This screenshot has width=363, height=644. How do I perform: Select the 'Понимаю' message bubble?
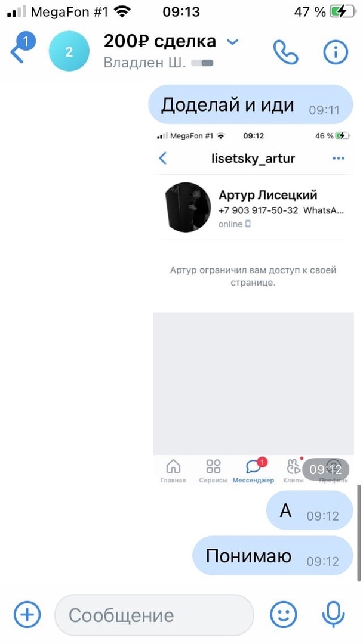(273, 555)
